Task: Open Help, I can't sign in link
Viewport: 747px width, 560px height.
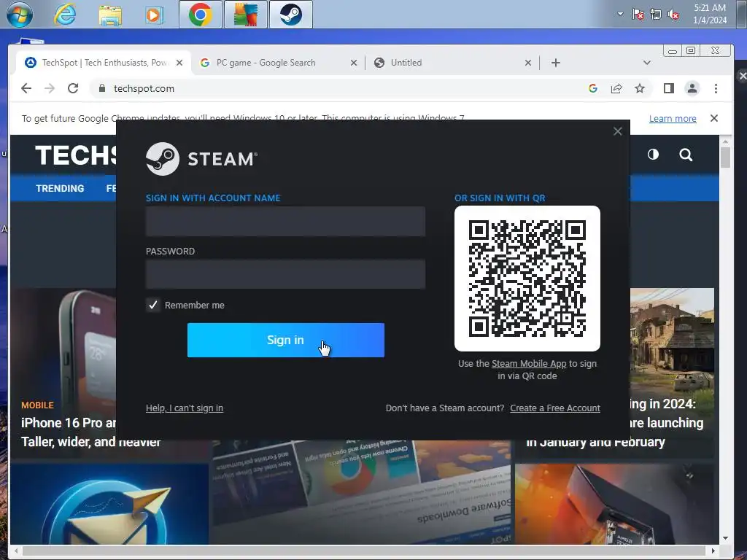Action: click(x=185, y=408)
